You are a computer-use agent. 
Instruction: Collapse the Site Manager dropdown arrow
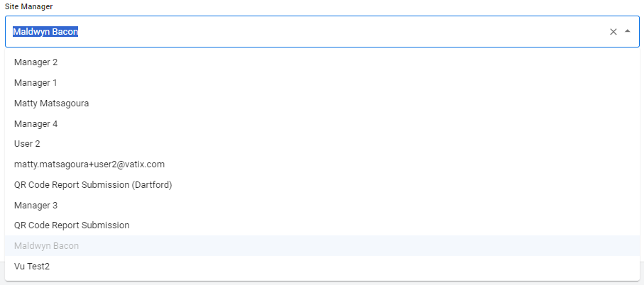coord(628,32)
